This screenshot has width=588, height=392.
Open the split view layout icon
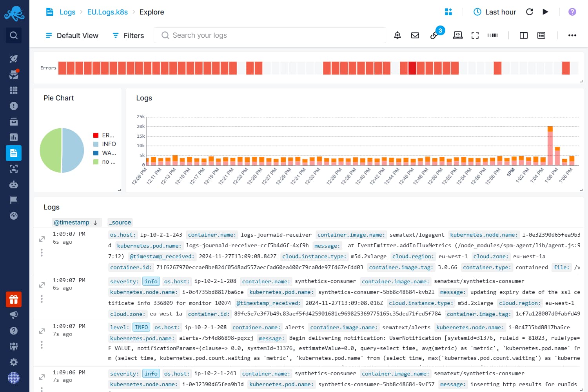[x=523, y=35]
